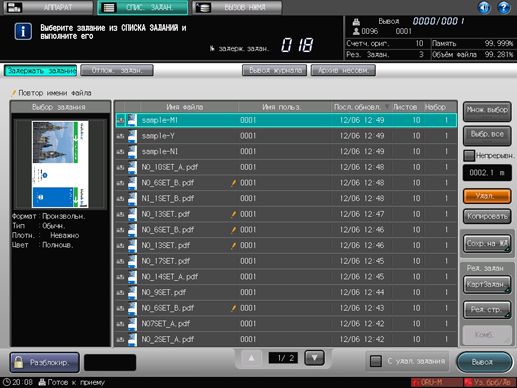
Task: Sort by the Посл. обновл. column arrow
Action: 387,107
